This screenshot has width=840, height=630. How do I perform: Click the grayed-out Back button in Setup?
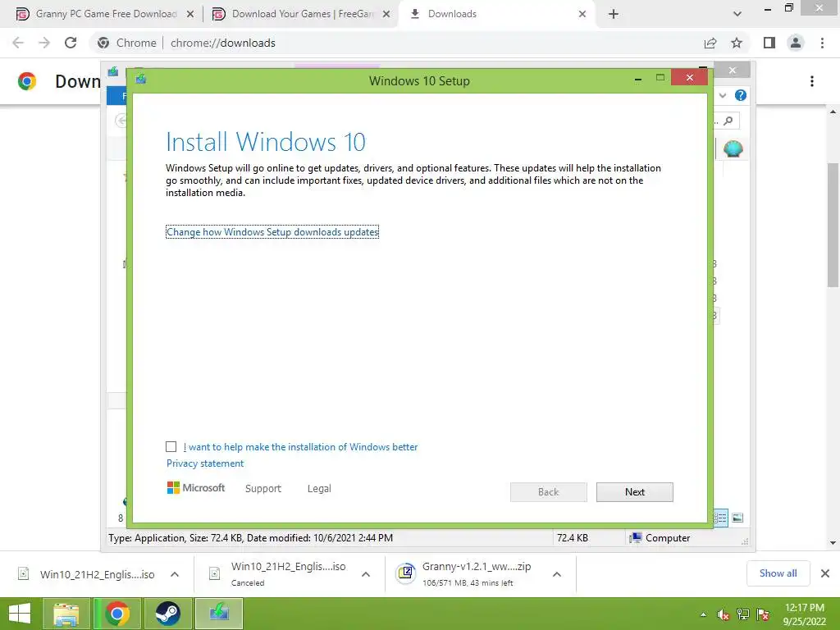(548, 492)
